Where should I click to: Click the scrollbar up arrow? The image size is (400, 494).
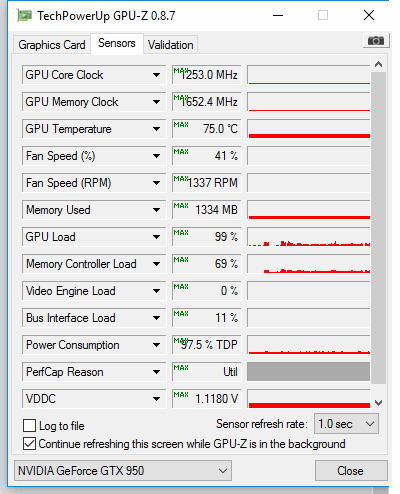tap(378, 64)
